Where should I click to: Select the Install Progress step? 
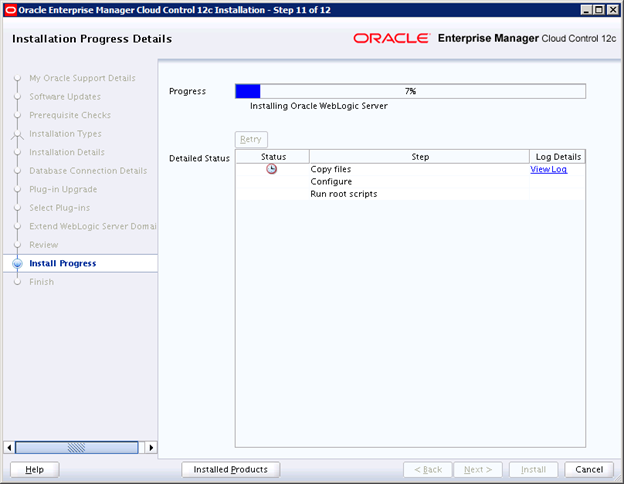click(63, 263)
